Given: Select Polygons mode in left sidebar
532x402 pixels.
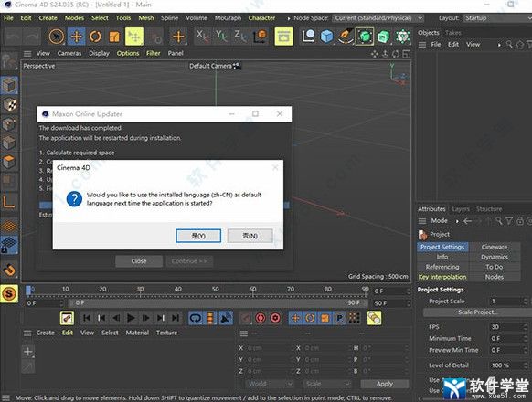Looking at the screenshot, I should point(9,162).
